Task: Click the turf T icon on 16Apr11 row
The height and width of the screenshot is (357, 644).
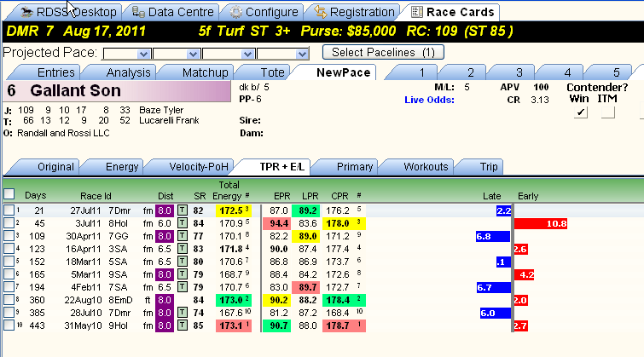Action: [x=183, y=249]
